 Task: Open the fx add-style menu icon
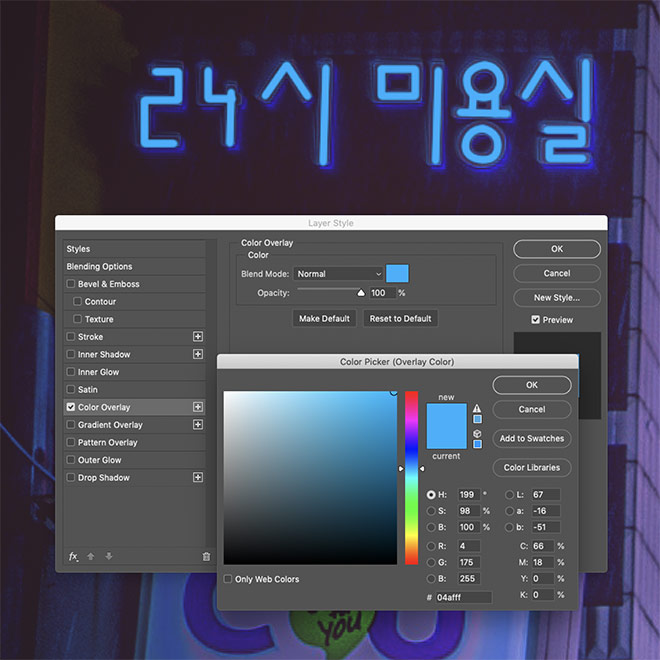pyautogui.click(x=73, y=556)
